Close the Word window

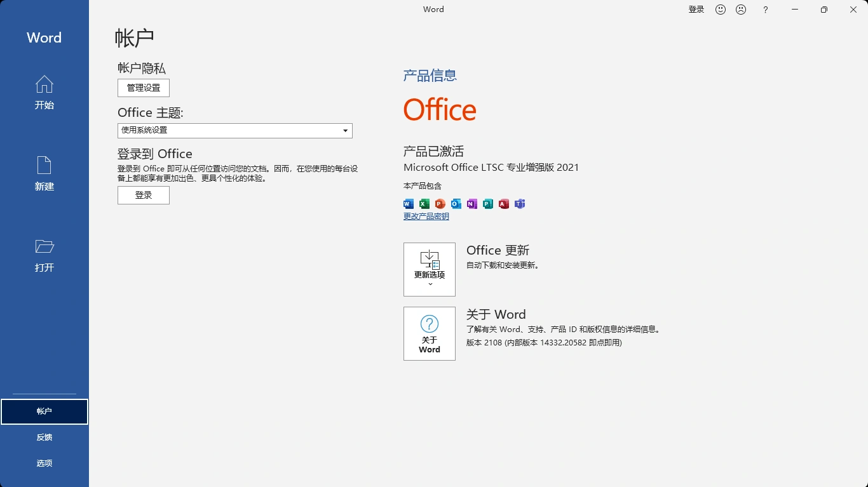tap(853, 10)
